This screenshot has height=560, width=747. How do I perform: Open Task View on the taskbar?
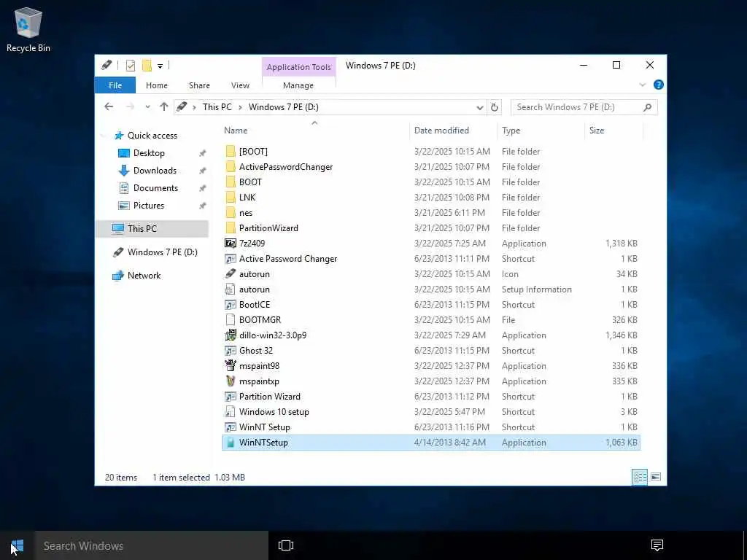pyautogui.click(x=286, y=545)
